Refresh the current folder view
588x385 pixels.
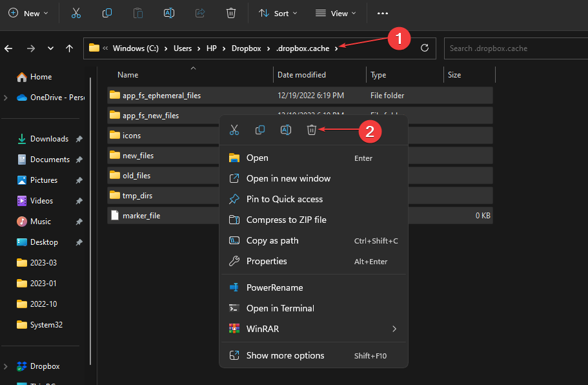coord(424,48)
